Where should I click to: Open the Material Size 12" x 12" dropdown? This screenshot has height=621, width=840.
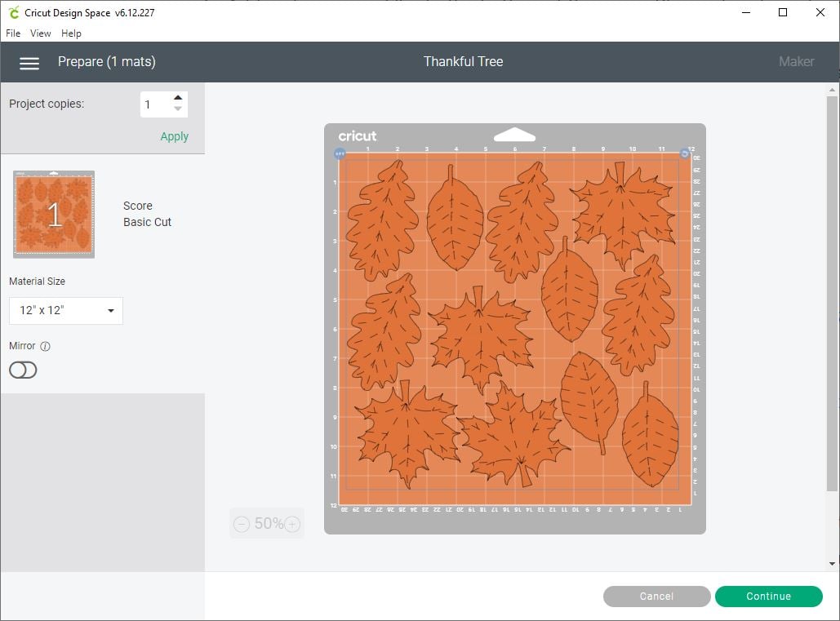tap(66, 311)
